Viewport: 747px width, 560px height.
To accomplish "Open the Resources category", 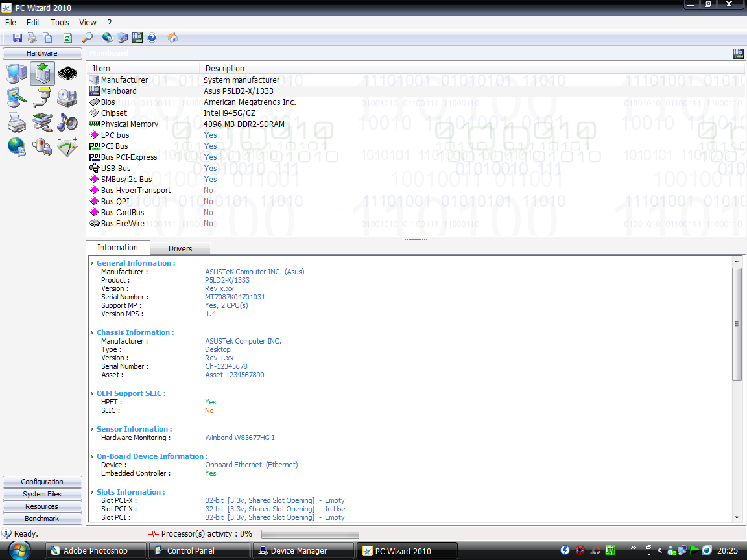I will (42, 507).
